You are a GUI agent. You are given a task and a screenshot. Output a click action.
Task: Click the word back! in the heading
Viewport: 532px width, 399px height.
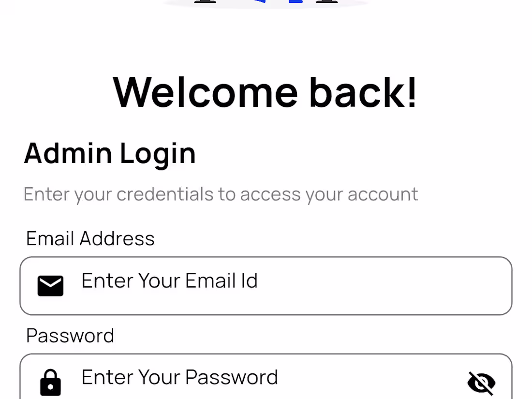pos(363,92)
